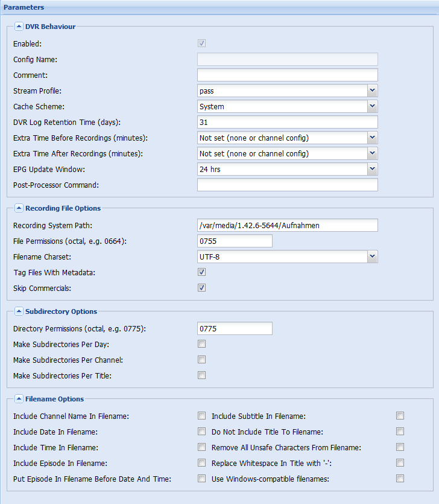Click the Recording System Path field
This screenshot has height=504, width=439.
[x=287, y=225]
